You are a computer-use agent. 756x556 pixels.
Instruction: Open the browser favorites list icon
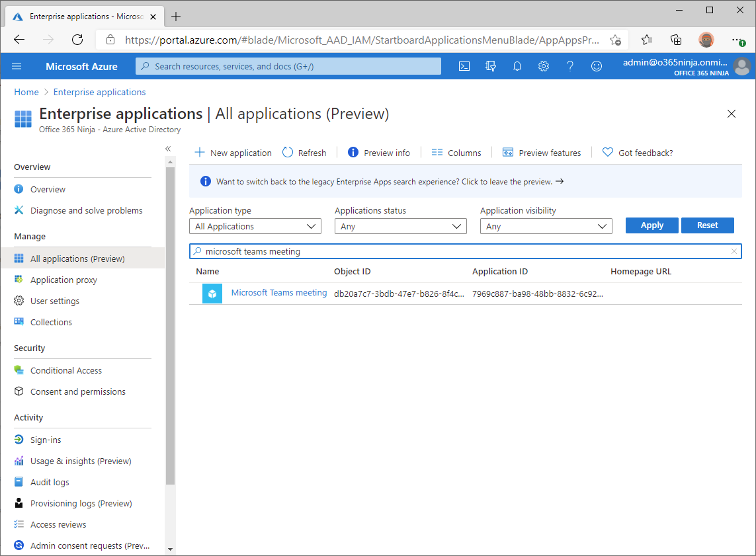(647, 40)
